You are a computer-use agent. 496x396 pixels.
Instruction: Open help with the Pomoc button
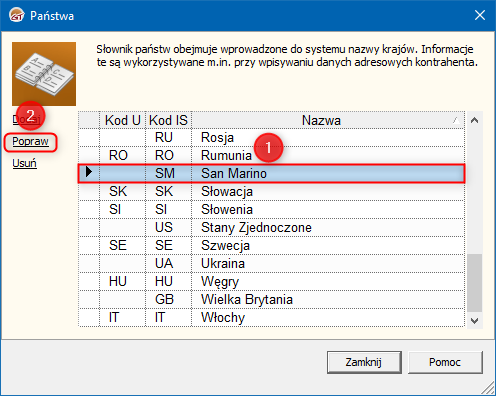(x=445, y=362)
